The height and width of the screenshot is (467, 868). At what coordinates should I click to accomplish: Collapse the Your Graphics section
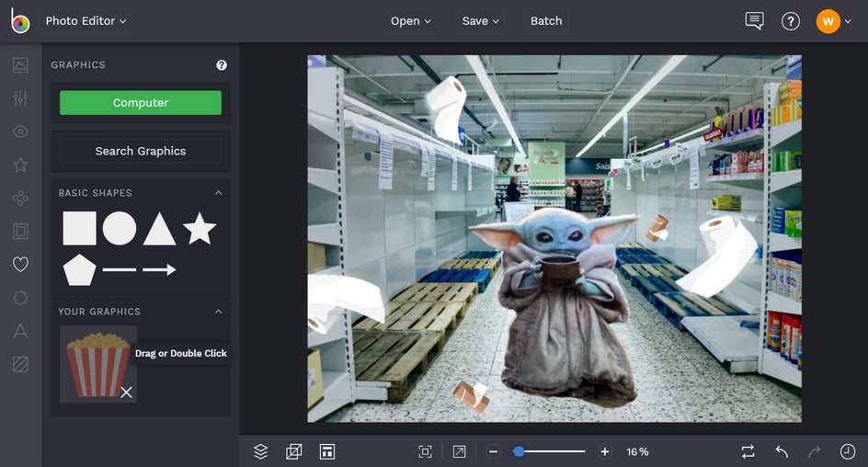pyautogui.click(x=219, y=312)
